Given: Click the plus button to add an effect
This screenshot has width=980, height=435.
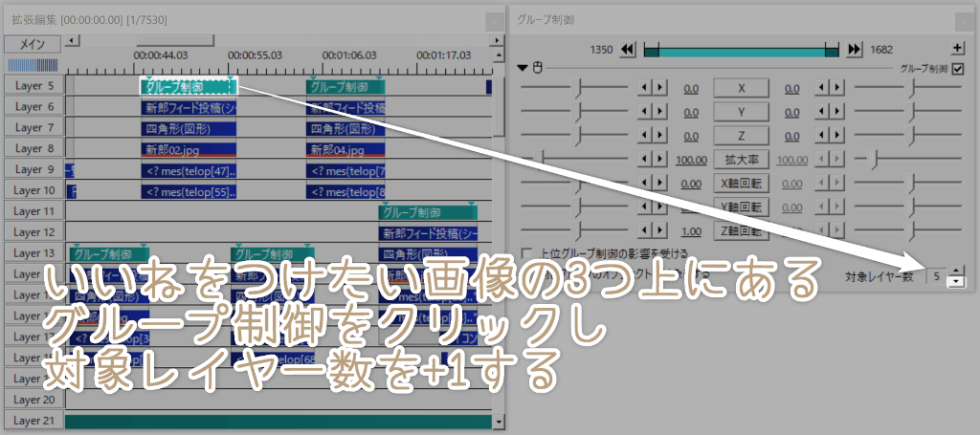Looking at the screenshot, I should [x=957, y=48].
